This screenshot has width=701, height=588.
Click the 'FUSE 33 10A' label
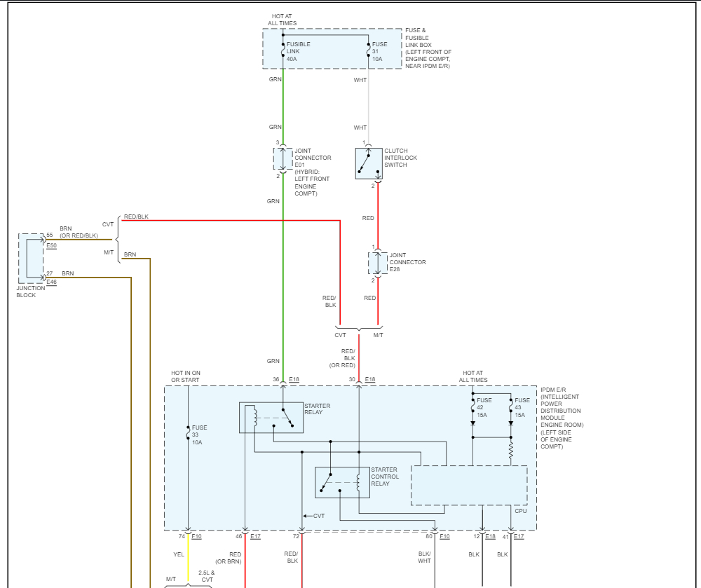[199, 435]
